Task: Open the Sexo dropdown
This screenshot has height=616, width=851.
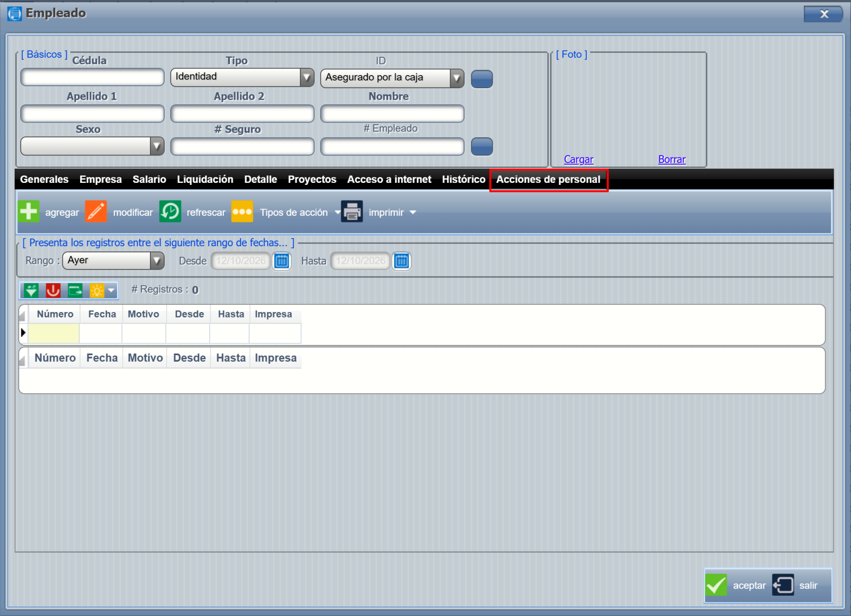Action: (157, 146)
